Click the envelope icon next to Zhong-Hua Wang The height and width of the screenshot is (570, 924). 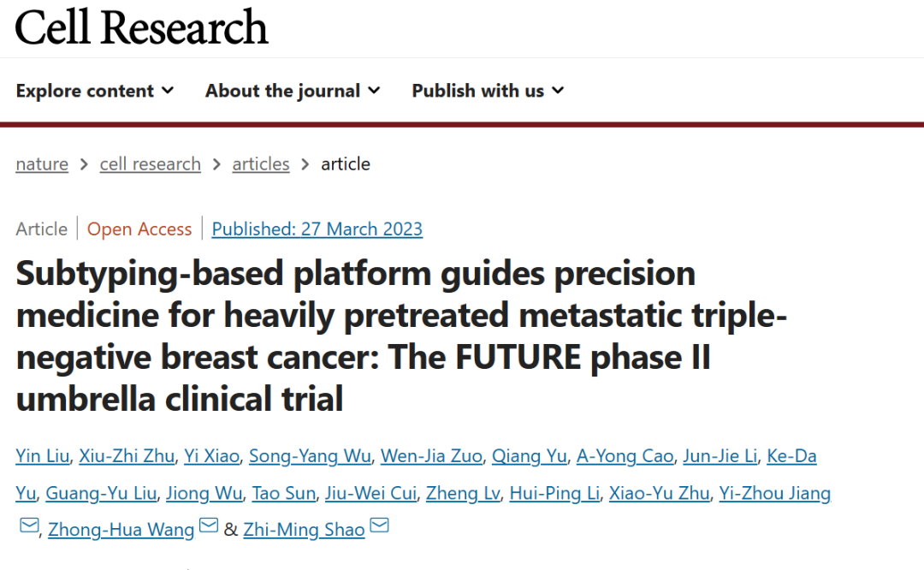point(209,525)
